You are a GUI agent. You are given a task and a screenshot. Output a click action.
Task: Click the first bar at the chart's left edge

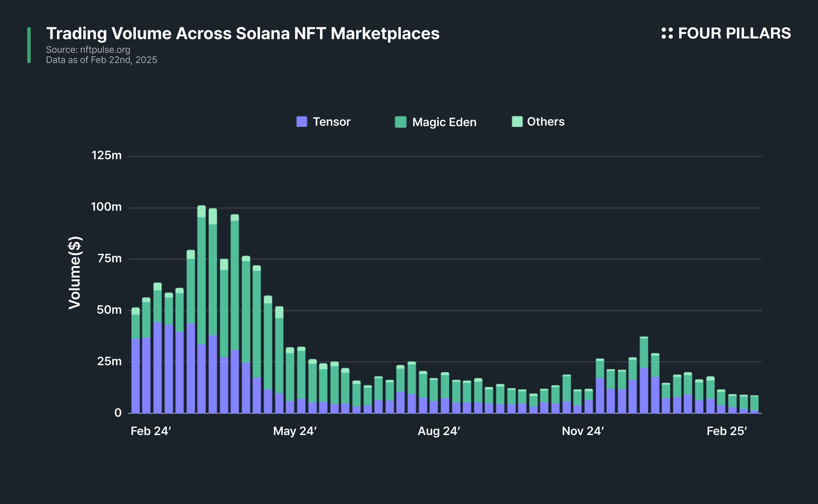pyautogui.click(x=135, y=360)
